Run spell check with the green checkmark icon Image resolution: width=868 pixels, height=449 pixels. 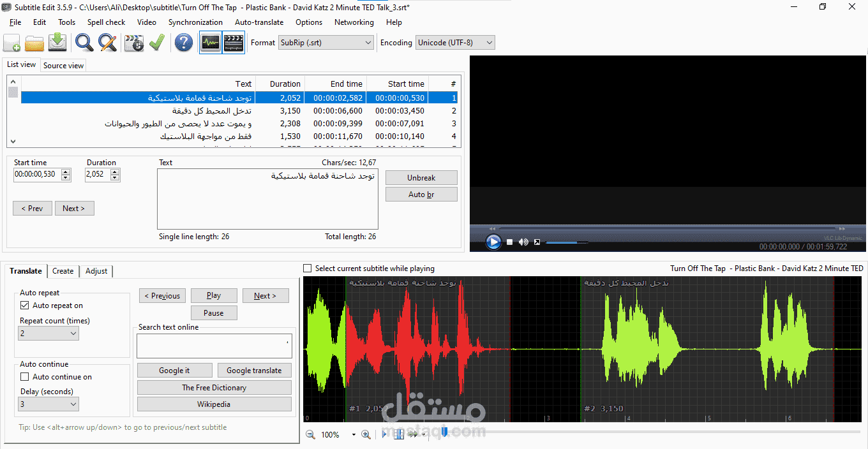[157, 43]
